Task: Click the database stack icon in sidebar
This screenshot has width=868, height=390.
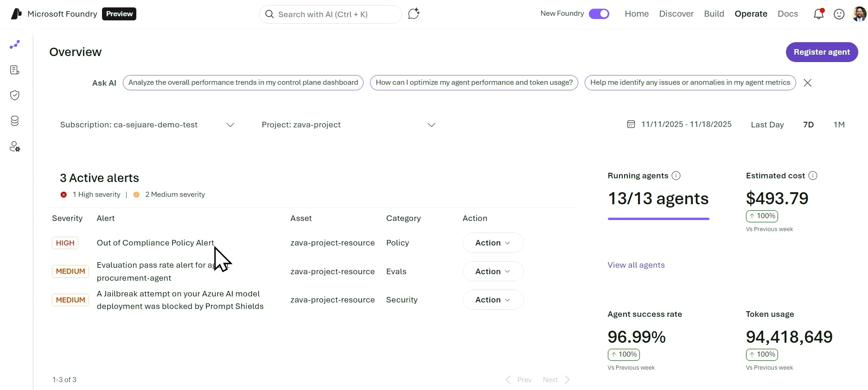Action: pos(15,121)
